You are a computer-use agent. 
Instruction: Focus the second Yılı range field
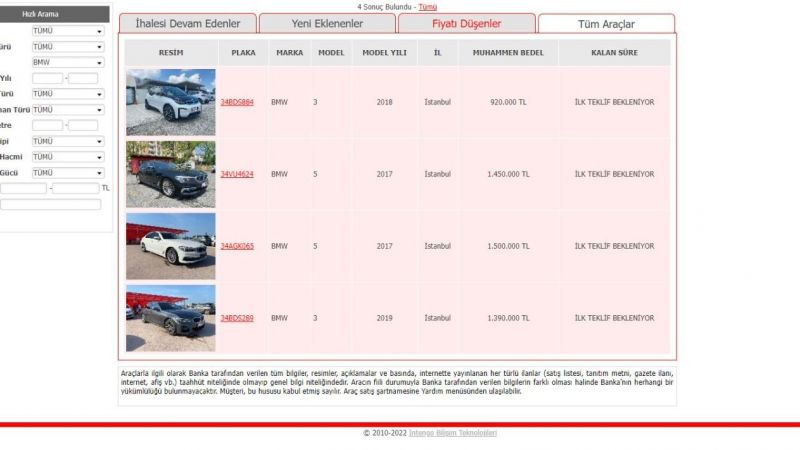tap(83, 78)
